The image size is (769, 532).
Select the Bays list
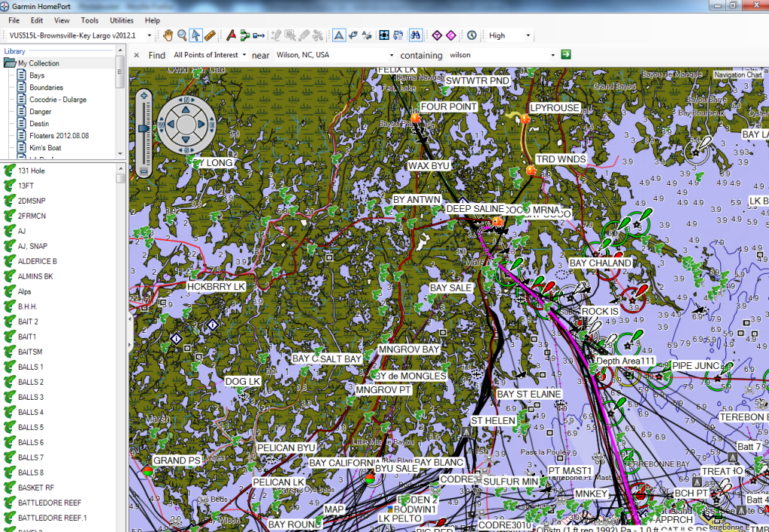point(37,75)
